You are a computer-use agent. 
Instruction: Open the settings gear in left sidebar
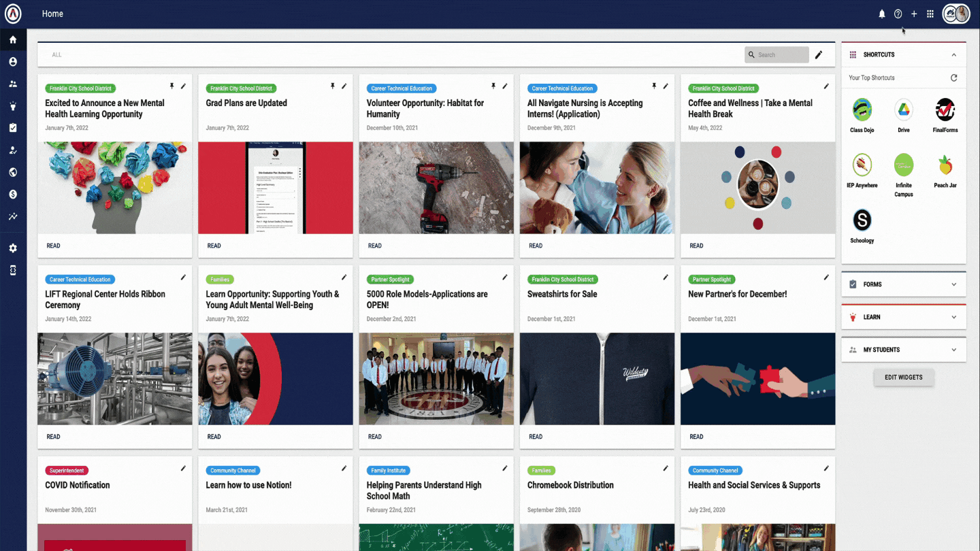13,248
